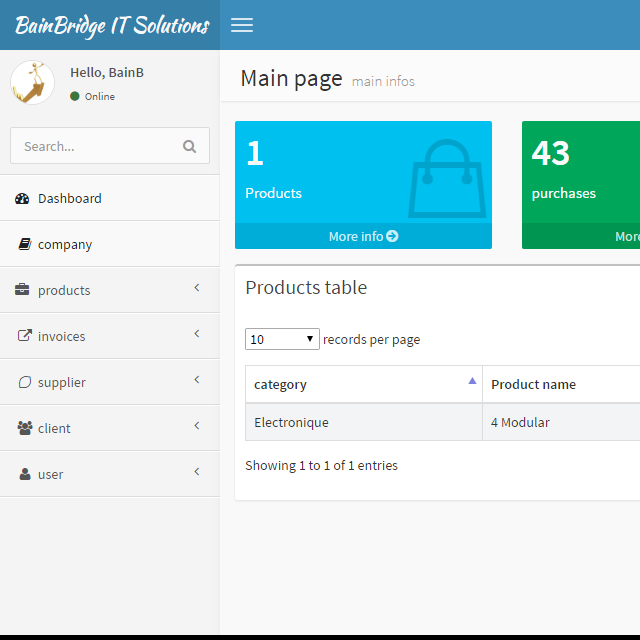Expand the client menu chevron

[197, 426]
